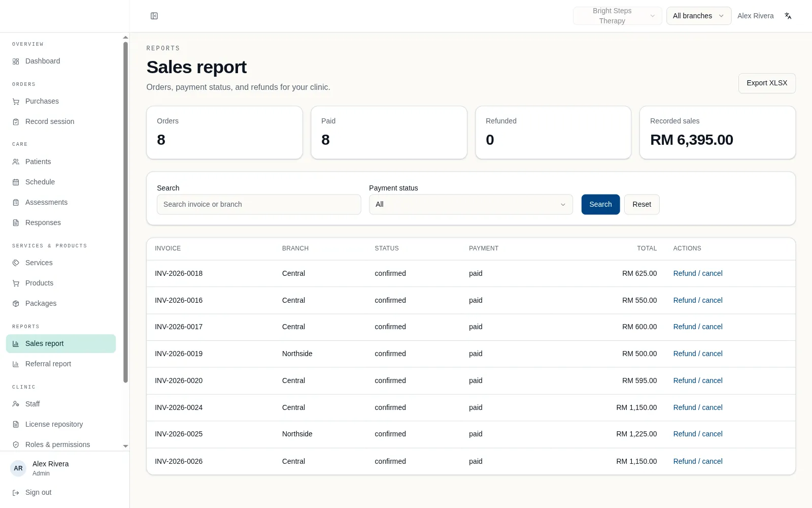The image size is (812, 508).
Task: Click the Sales report chart icon
Action: tap(16, 344)
